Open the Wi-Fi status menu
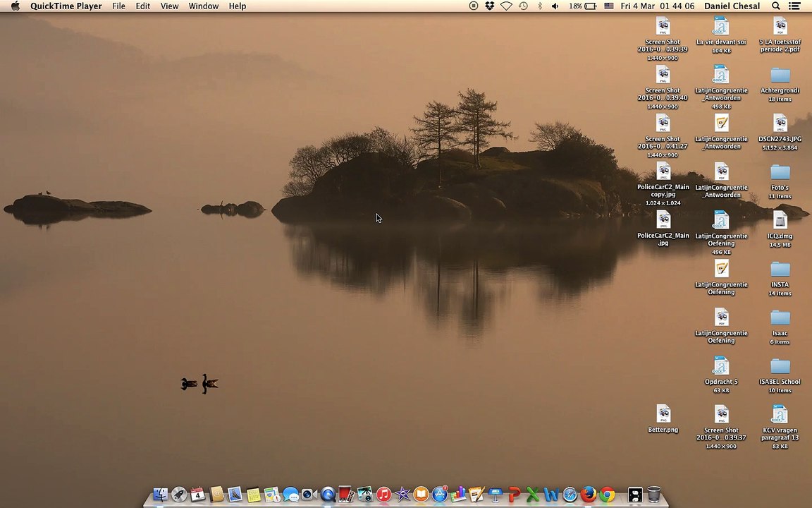This screenshot has height=508, width=812. pos(507,6)
